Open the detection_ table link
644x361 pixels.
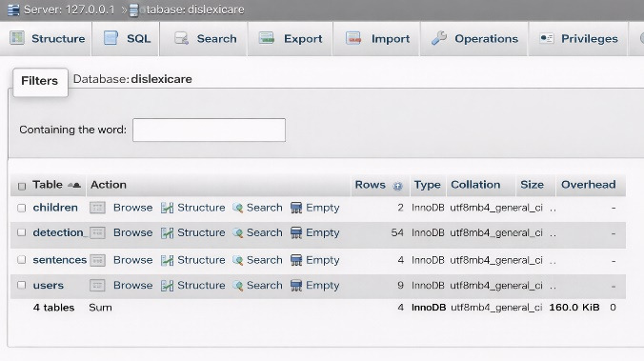click(x=59, y=232)
